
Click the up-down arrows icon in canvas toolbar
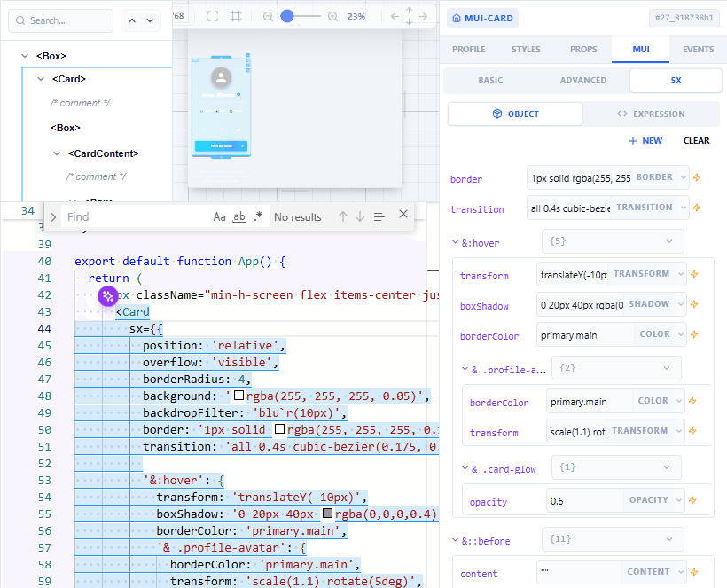409,16
